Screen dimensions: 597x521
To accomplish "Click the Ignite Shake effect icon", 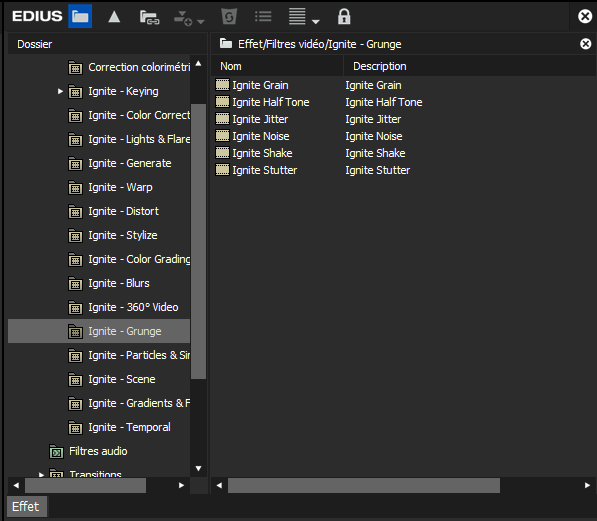I will [222, 153].
